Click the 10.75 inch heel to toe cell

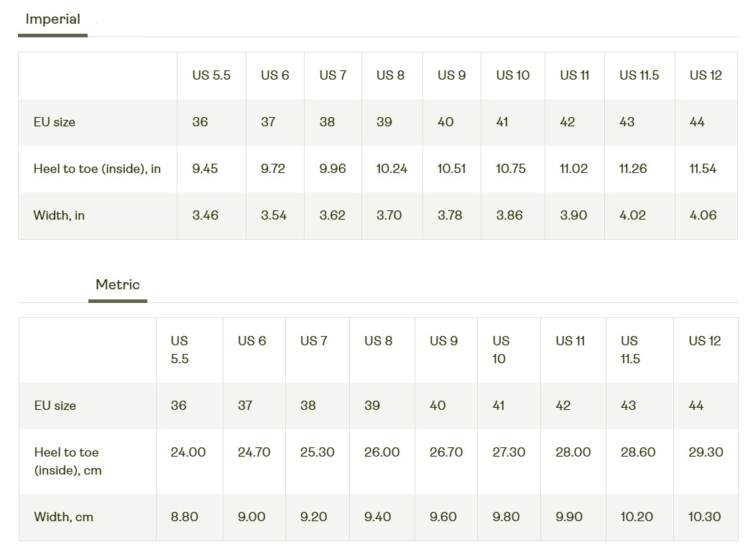click(511, 169)
